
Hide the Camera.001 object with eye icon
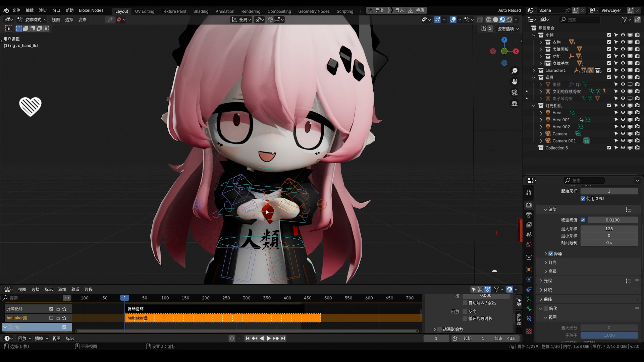click(623, 141)
